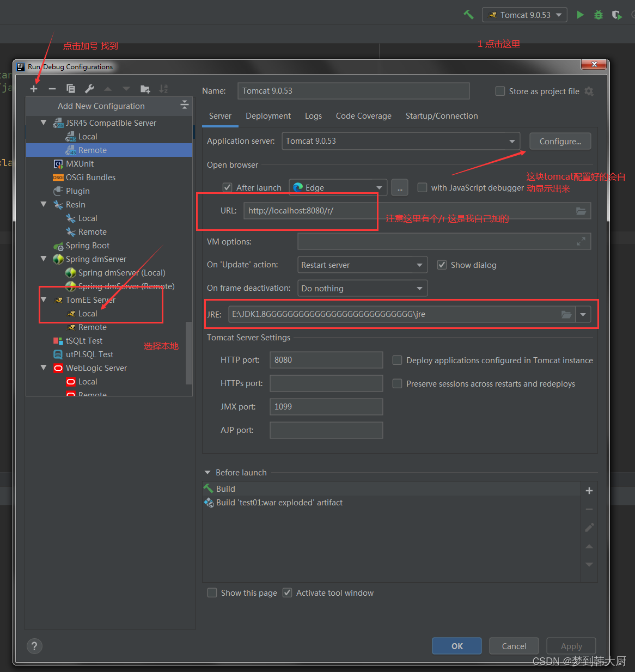Toggle the After launch checkbox
Viewport: 635px width, 672px height.
point(228,187)
